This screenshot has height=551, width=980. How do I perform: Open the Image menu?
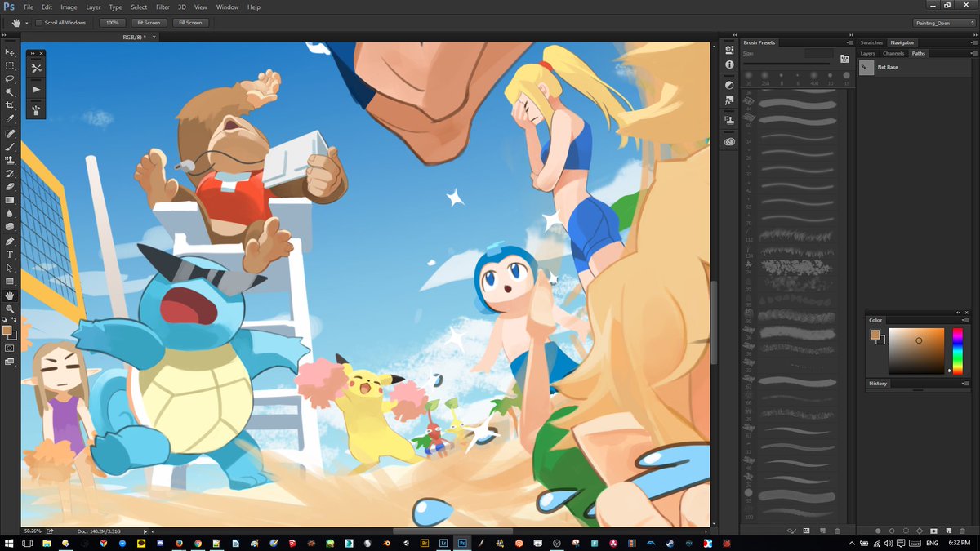click(x=69, y=7)
